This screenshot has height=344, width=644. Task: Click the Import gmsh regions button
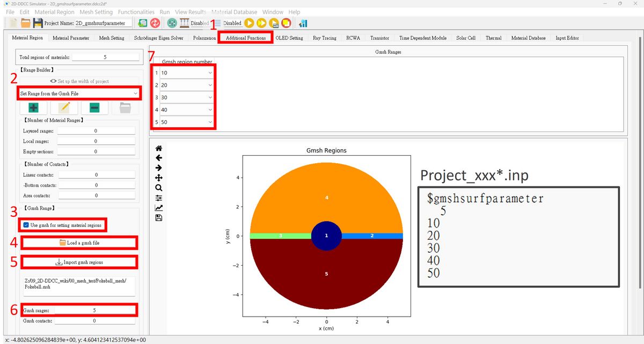pos(79,262)
